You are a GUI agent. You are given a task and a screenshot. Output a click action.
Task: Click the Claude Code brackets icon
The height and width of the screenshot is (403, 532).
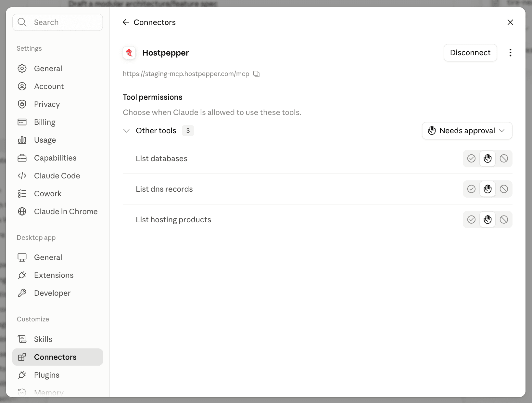pos(22,176)
